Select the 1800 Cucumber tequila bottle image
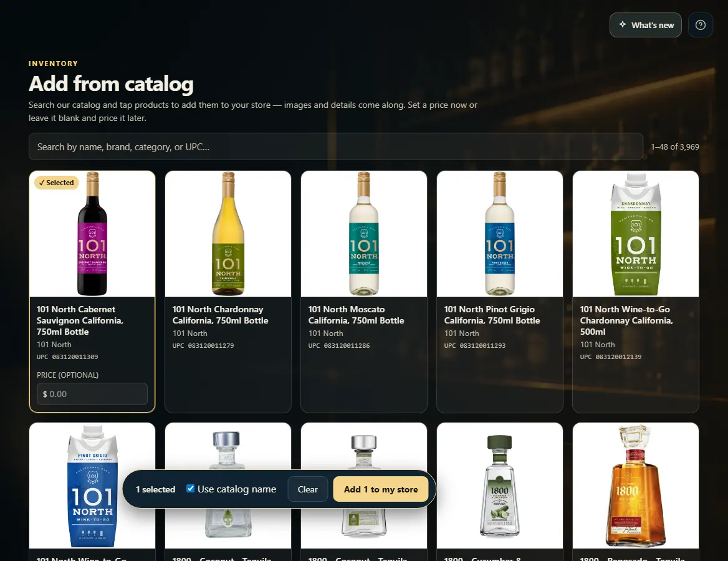Viewport: 728px width, 561px height. click(x=500, y=486)
